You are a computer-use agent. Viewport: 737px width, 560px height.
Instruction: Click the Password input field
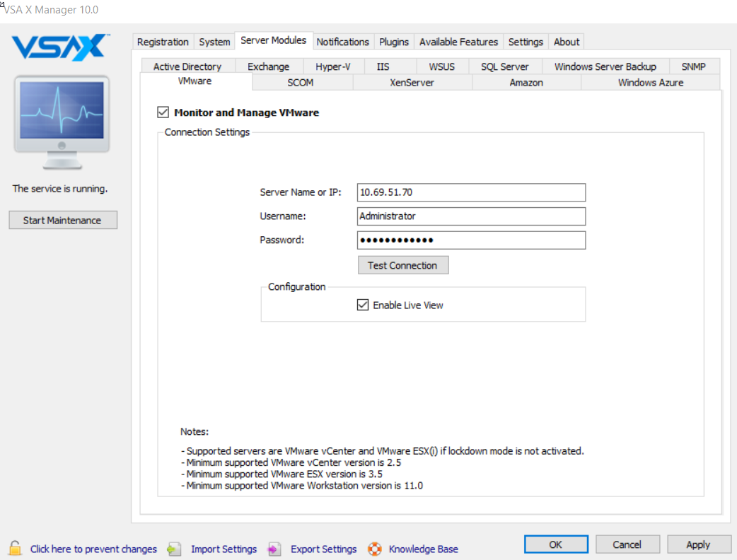pyautogui.click(x=471, y=240)
